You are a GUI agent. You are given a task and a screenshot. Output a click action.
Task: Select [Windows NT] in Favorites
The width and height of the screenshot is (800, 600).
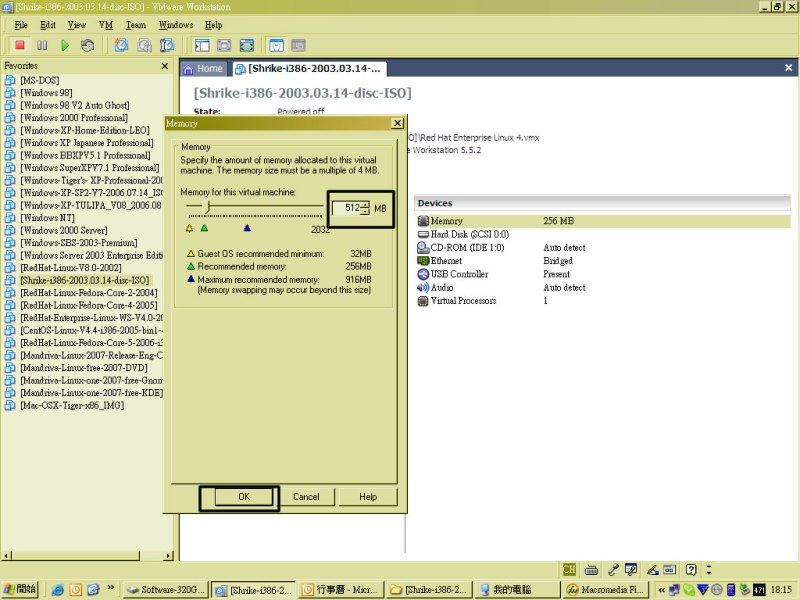[47, 218]
